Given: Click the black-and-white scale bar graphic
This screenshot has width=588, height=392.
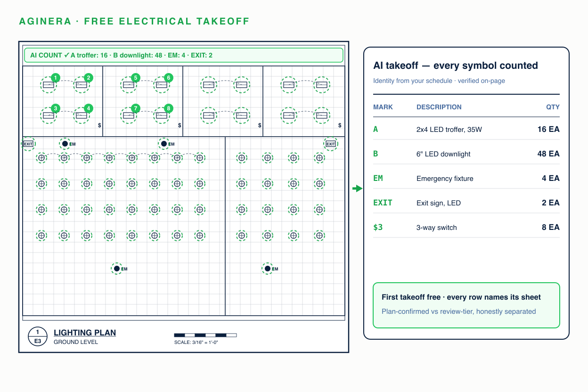Looking at the screenshot, I should [205, 335].
